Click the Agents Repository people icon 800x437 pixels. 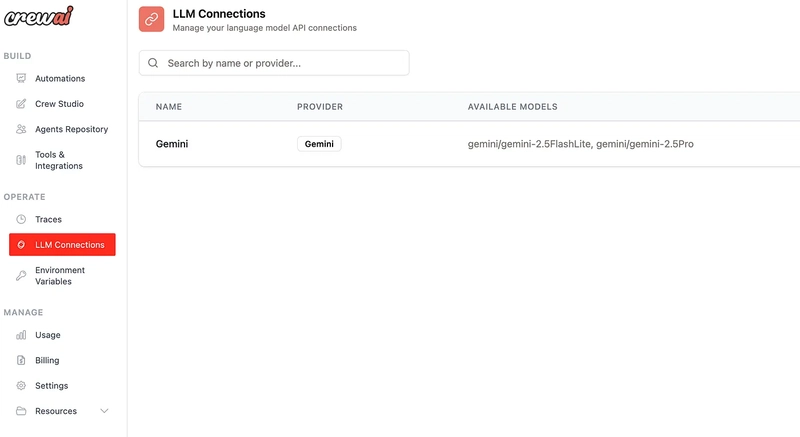[x=22, y=129]
